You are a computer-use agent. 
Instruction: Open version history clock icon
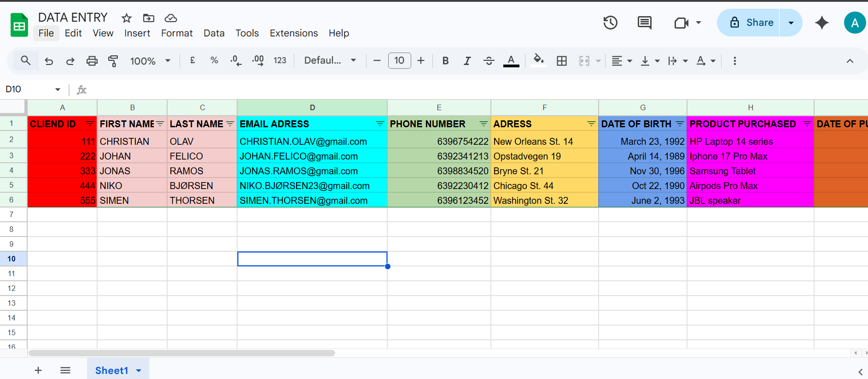point(611,23)
